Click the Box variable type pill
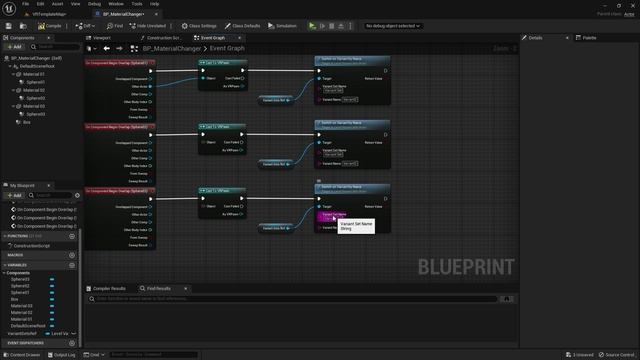 [x=52, y=299]
